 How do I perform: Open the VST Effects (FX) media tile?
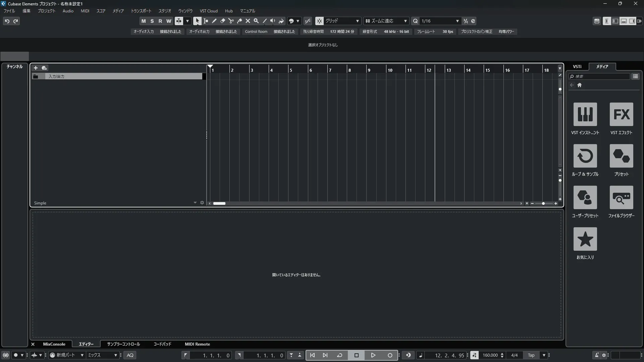621,115
